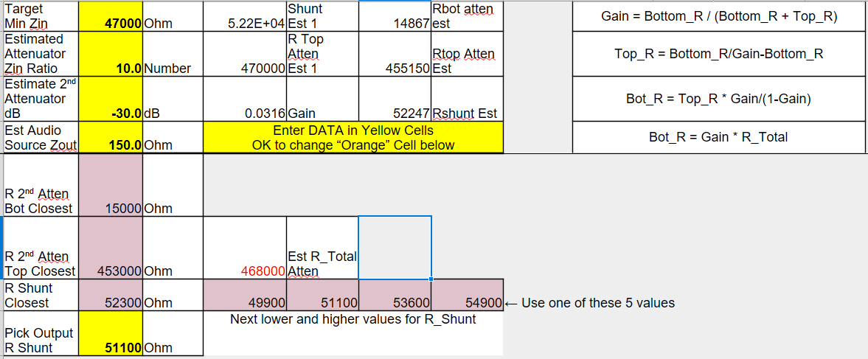Select the Target Min Zin 47000 cell
This screenshot has height=359, width=868.
(x=111, y=15)
